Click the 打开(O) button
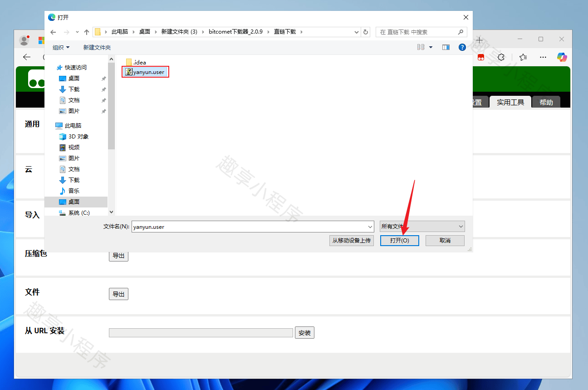The width and height of the screenshot is (588, 390). [x=399, y=241]
